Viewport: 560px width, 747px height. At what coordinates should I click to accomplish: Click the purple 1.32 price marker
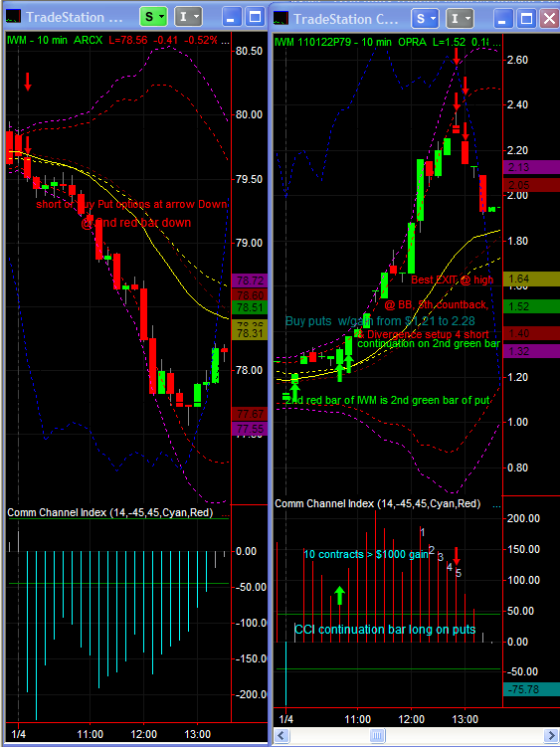[x=531, y=351]
